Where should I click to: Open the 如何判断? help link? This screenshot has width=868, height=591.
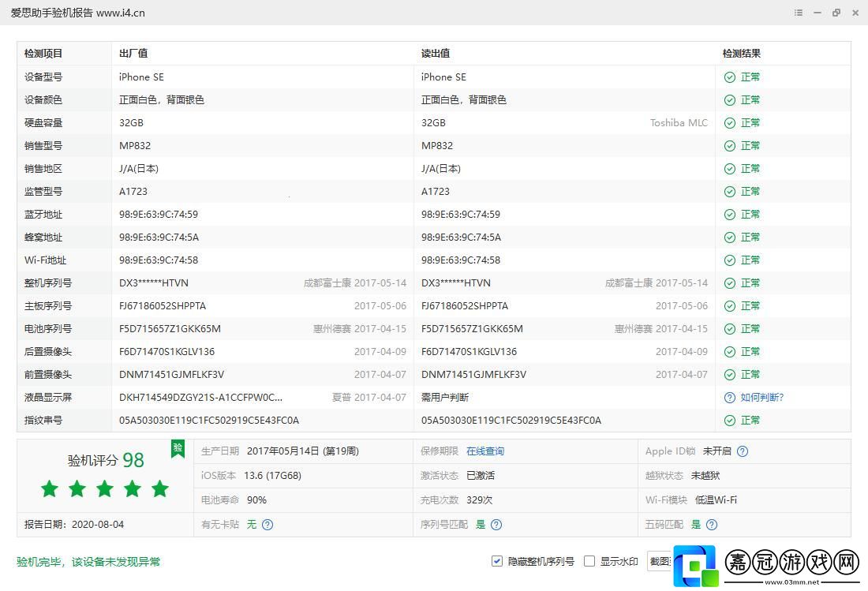tap(762, 398)
